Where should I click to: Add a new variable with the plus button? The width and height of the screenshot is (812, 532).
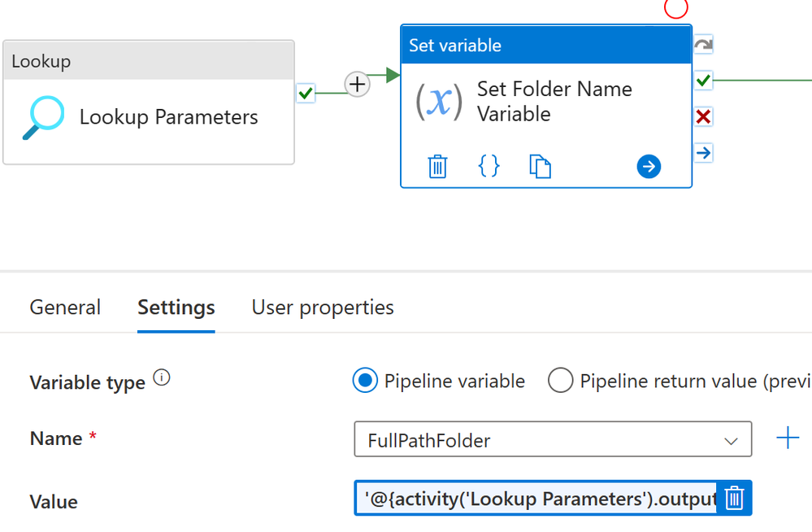(788, 438)
